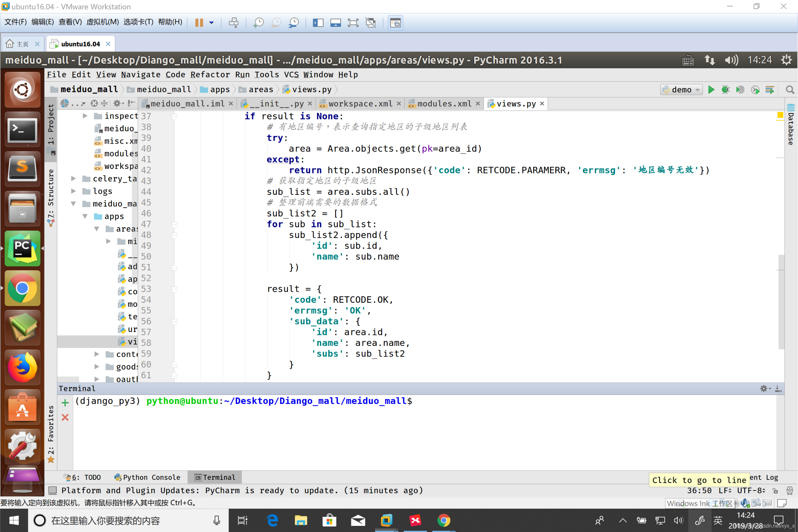The image size is (798, 532).
Task: Click the editor vertical scrollbar thumb
Action: [781, 301]
